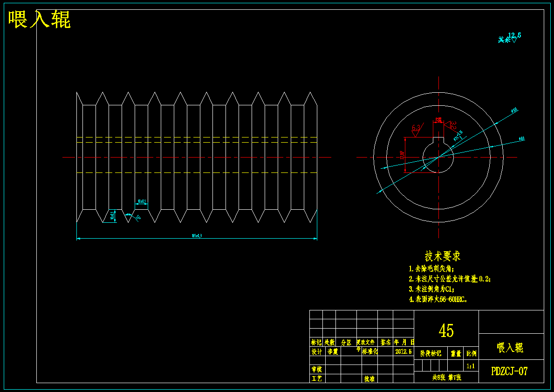Click the drawing number PDZCJ-07
Image resolution: width=554 pixels, height=392 pixels.
509,371
